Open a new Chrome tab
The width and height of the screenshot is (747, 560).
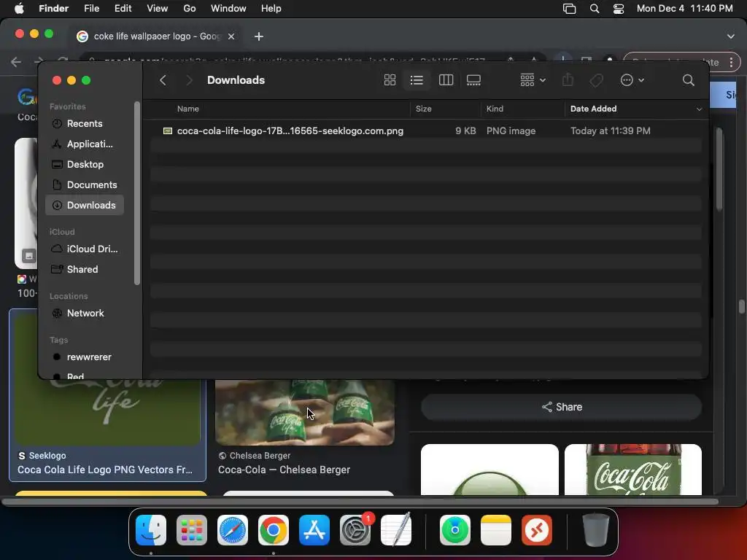pyautogui.click(x=259, y=36)
